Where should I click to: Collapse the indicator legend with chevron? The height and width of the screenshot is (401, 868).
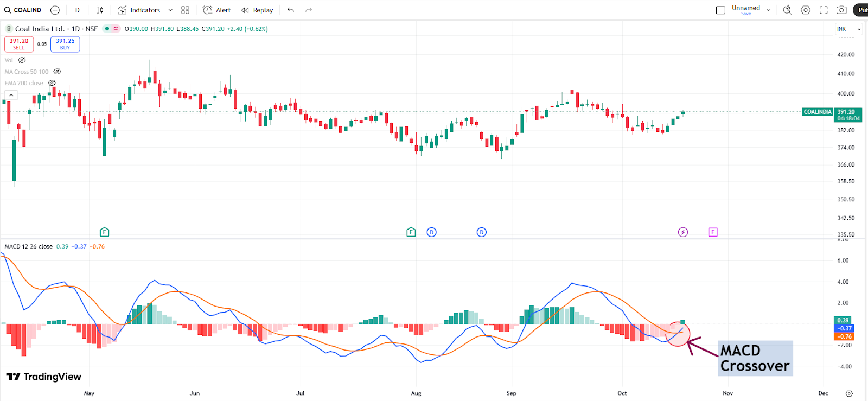click(x=11, y=95)
